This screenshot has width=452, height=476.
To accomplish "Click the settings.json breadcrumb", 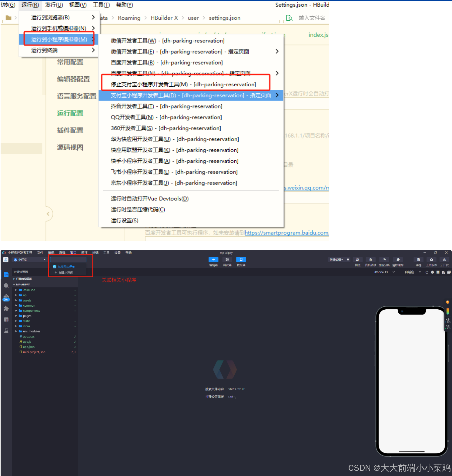I will 224,18.
